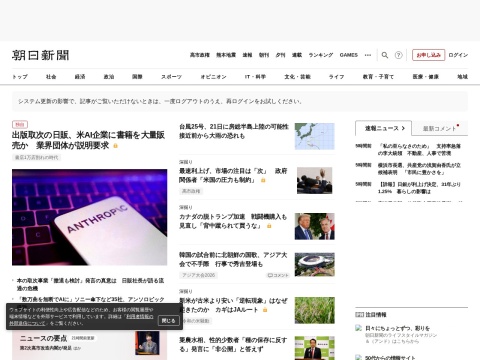Select the 国際 navigation tab
480x360 pixels.
click(137, 77)
